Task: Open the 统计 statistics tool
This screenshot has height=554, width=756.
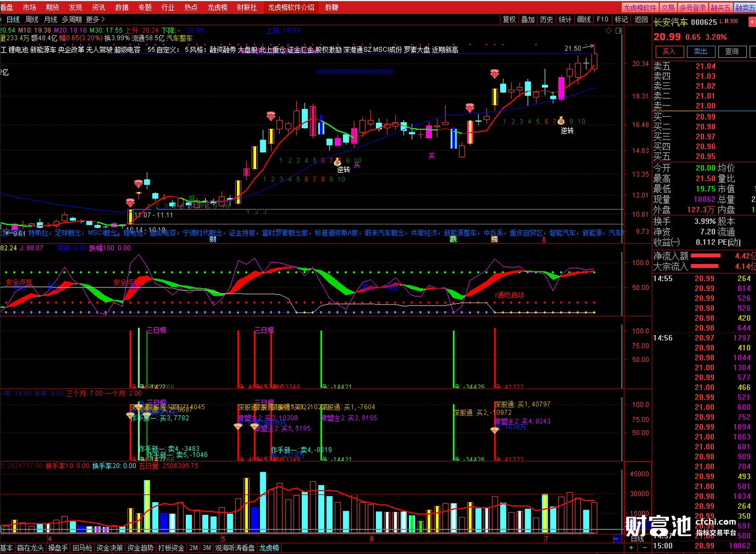Action: [x=565, y=19]
